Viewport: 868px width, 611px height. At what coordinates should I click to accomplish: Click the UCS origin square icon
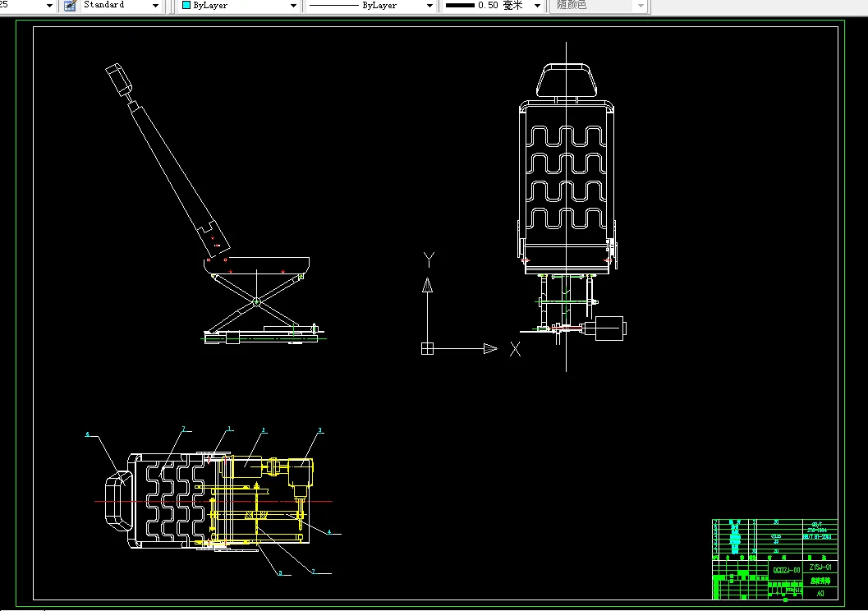[x=427, y=349]
